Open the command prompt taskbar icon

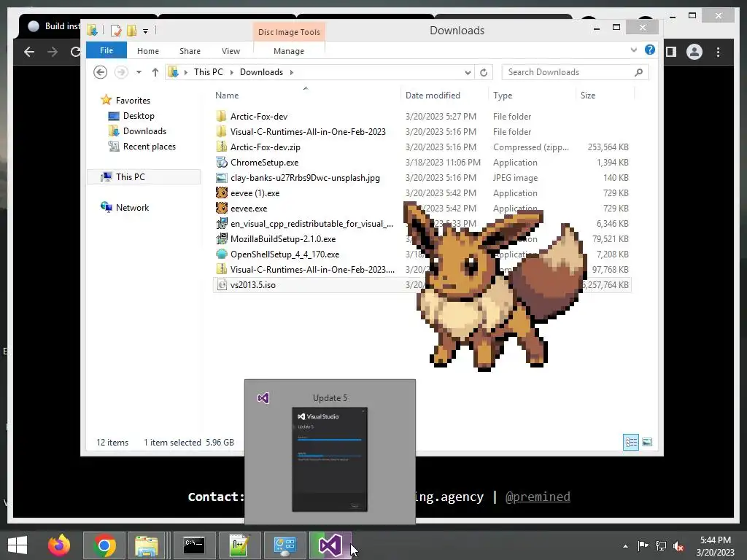point(194,545)
